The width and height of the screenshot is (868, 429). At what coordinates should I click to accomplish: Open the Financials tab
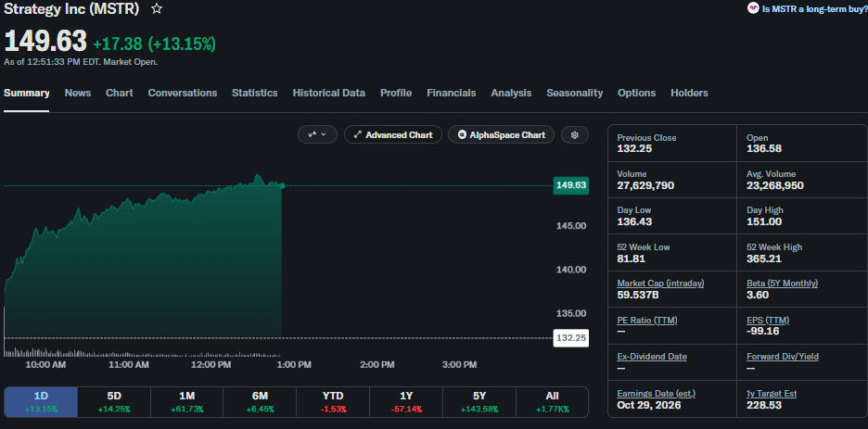pos(452,93)
